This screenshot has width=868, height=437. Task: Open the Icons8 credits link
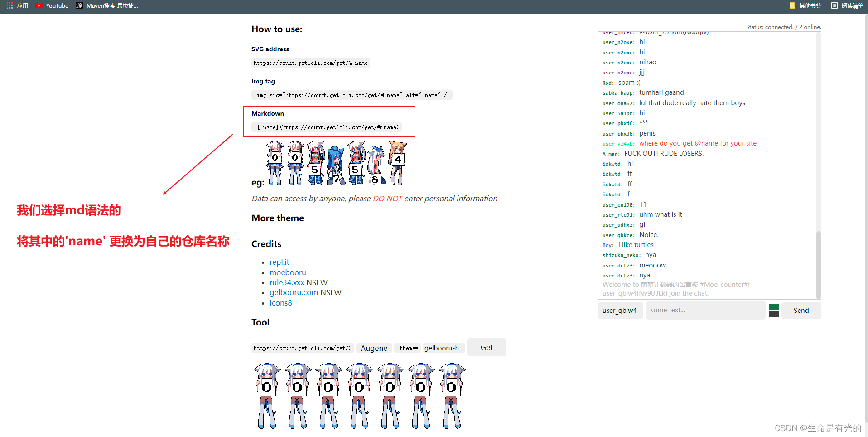tap(280, 303)
